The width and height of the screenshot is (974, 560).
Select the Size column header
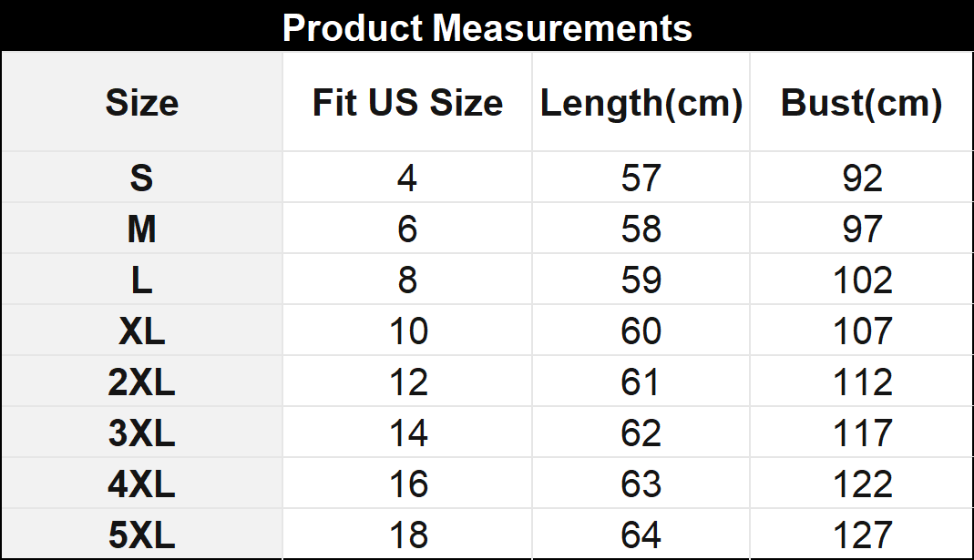click(x=141, y=103)
